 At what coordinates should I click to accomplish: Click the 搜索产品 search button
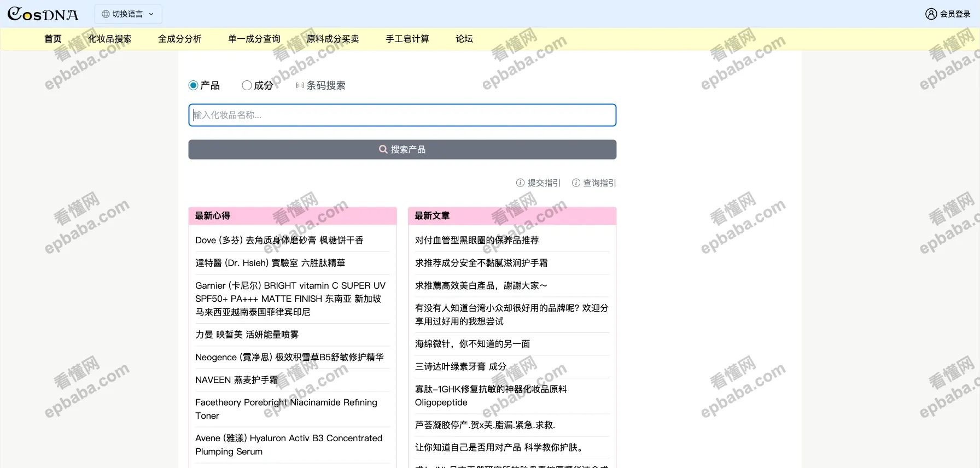pyautogui.click(x=402, y=150)
